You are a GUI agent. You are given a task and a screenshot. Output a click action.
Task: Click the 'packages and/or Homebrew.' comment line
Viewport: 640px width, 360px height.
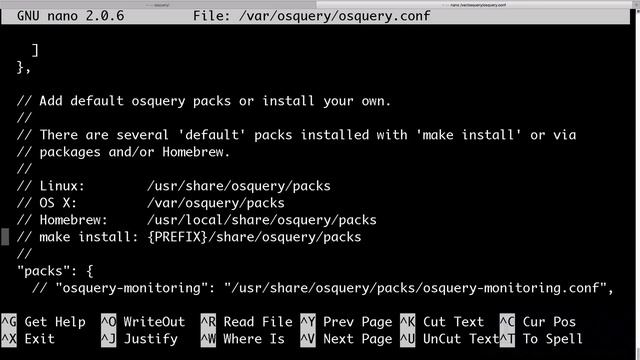pos(123,152)
